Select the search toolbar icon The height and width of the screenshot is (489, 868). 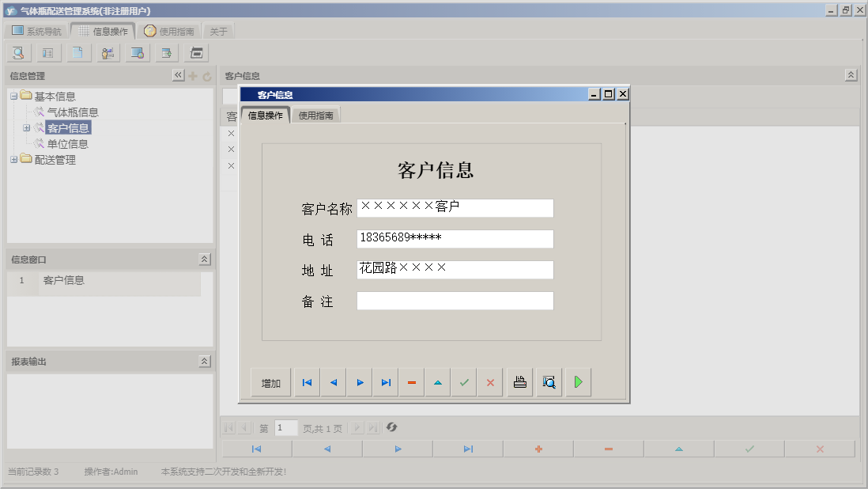pos(17,52)
